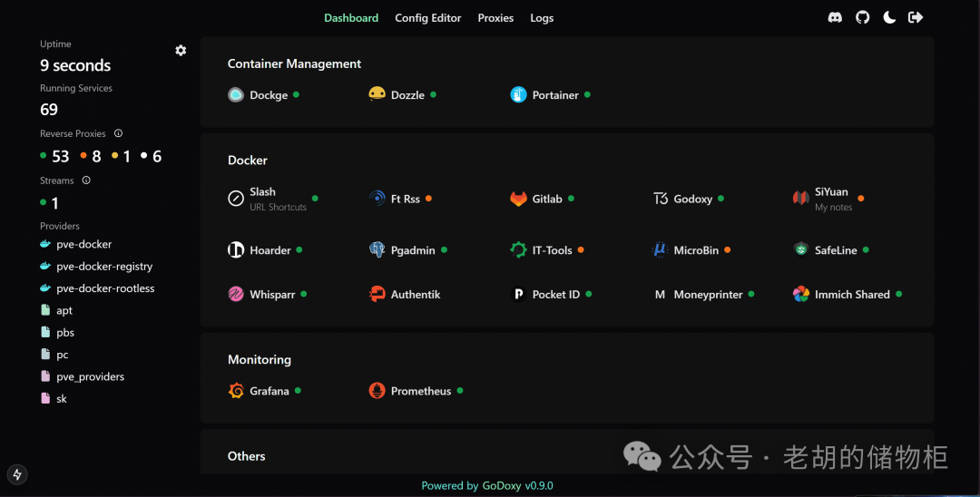Open the Portainer app icon

[518, 95]
